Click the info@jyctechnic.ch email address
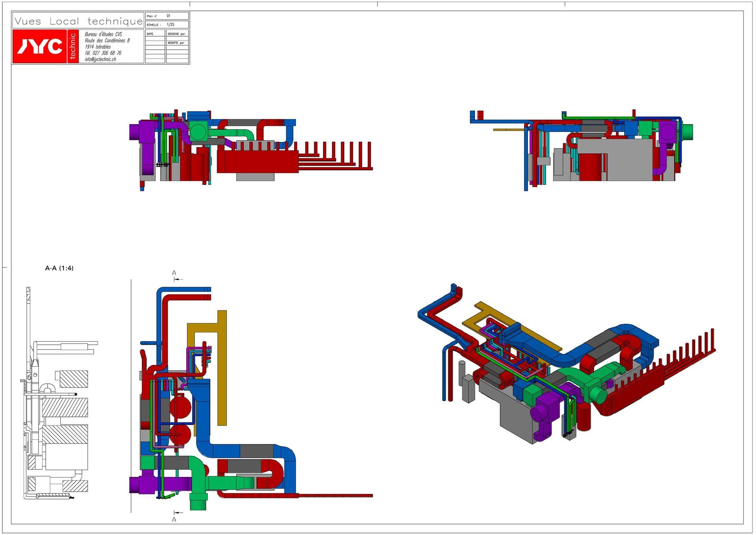This screenshot has height=535, width=756. (x=100, y=60)
